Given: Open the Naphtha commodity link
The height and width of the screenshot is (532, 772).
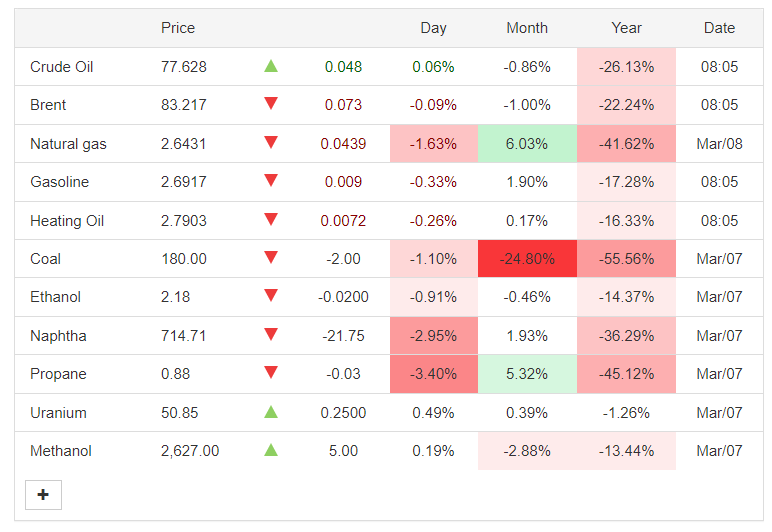Looking at the screenshot, I should pyautogui.click(x=58, y=336).
